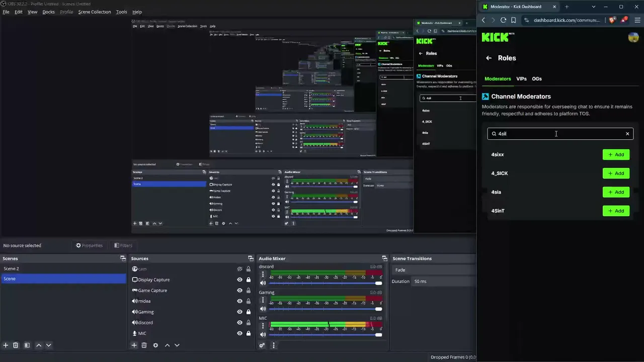Hide the midea source

[x=239, y=301]
